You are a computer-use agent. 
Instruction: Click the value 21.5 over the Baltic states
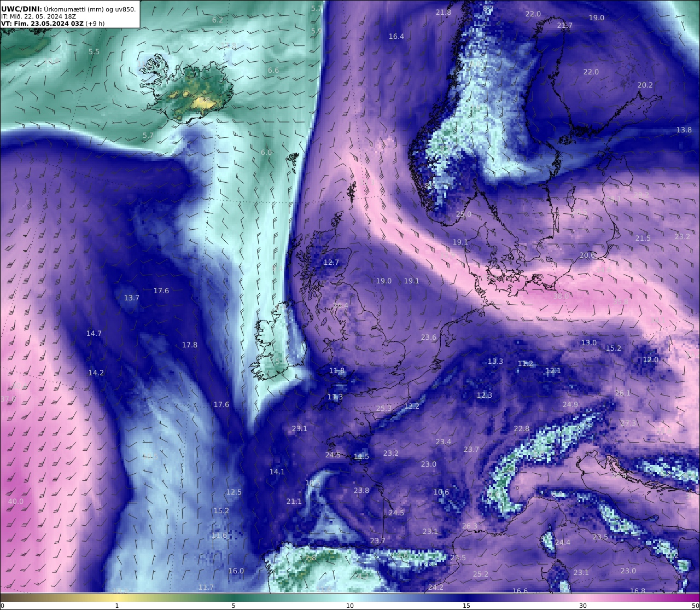point(643,238)
